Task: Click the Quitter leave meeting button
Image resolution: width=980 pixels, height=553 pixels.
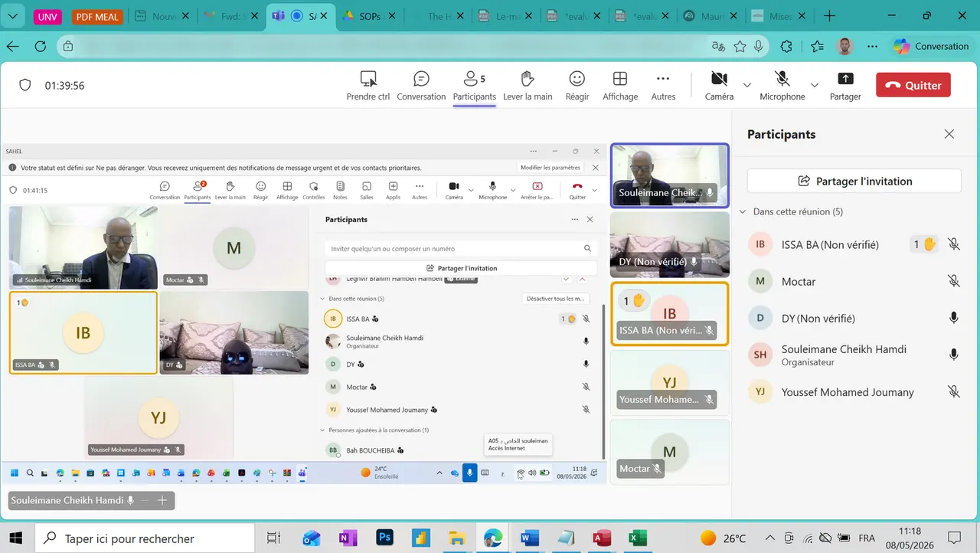Action: 913,85
